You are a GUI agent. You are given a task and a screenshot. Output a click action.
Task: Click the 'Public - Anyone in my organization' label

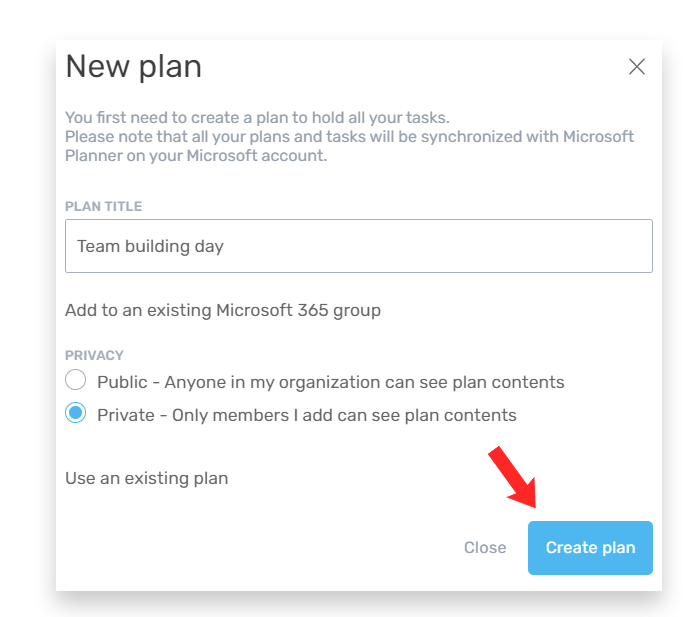coord(330,382)
